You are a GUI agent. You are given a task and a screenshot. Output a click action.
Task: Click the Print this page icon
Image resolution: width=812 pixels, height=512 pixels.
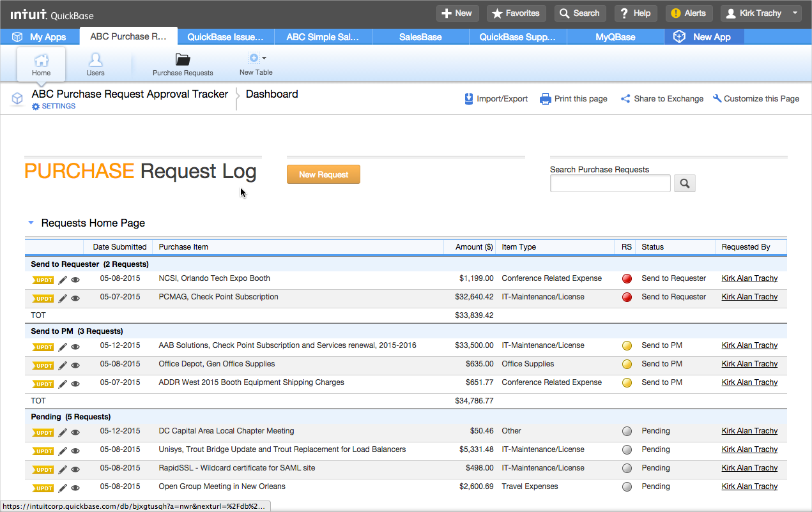click(545, 99)
